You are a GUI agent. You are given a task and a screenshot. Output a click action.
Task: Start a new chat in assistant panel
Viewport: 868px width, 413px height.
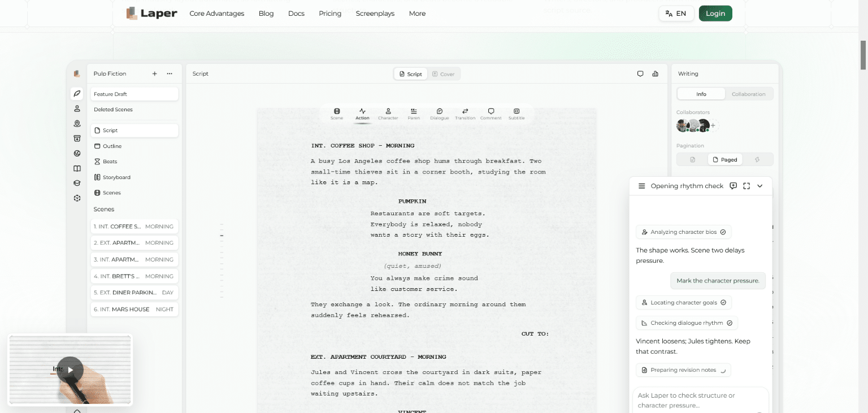733,186
